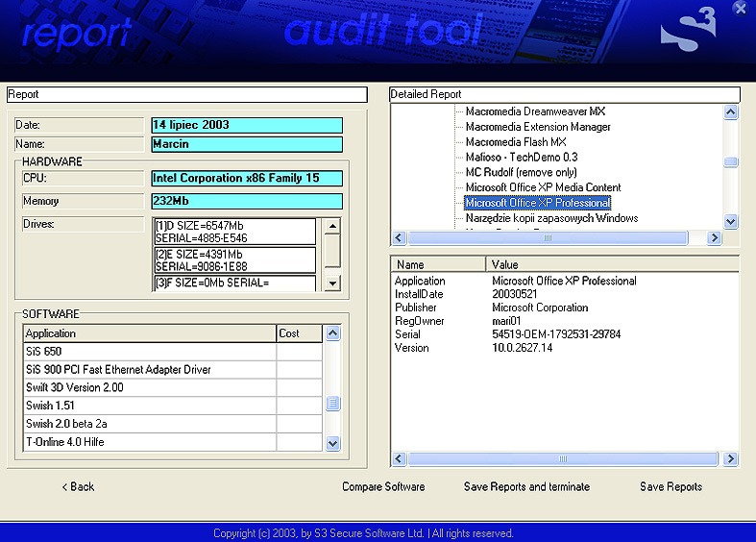756x542 pixels.
Task: Select Macromedia Extension Manager in tree
Action: 538,127
